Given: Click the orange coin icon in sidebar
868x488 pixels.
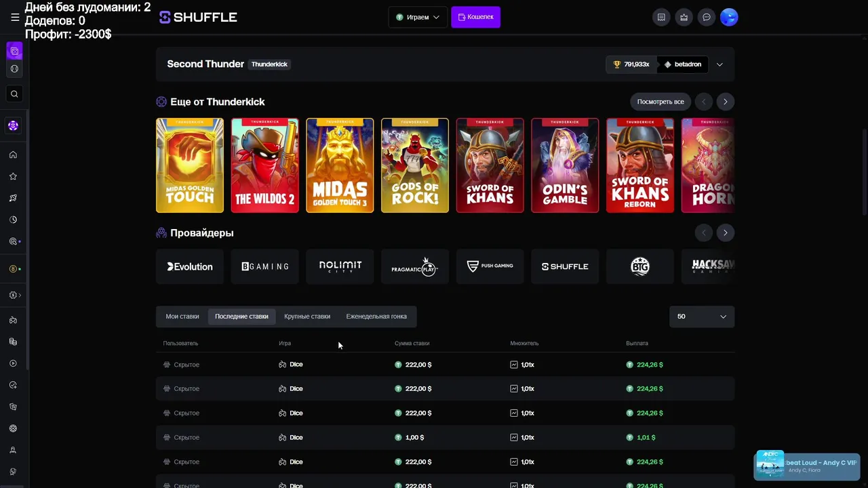Looking at the screenshot, I should (13, 269).
